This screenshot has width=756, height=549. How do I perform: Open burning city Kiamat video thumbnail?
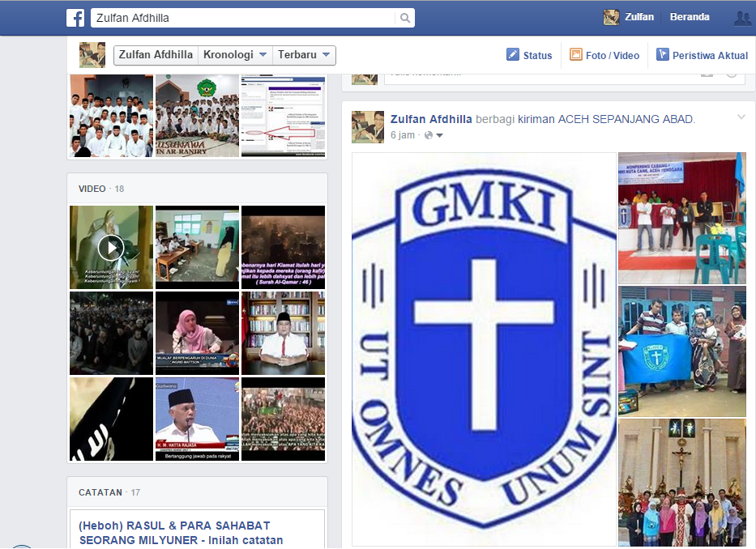(x=283, y=247)
